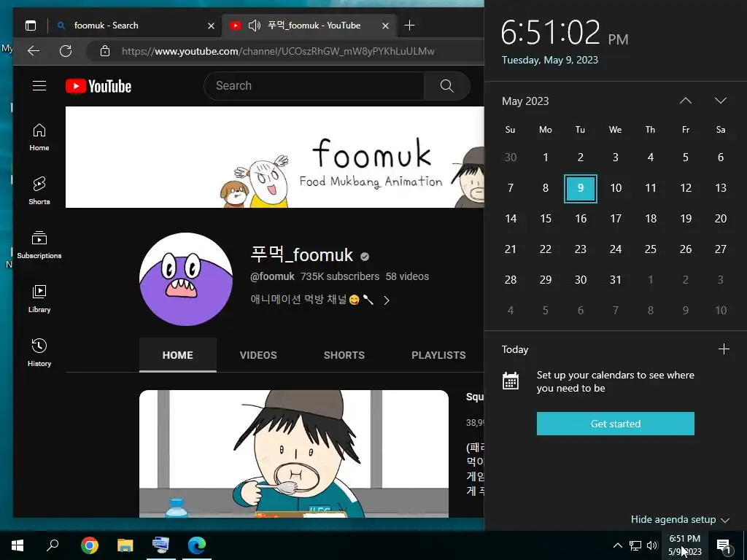Open taskbar search magnifier
The image size is (747, 560).
[53, 545]
